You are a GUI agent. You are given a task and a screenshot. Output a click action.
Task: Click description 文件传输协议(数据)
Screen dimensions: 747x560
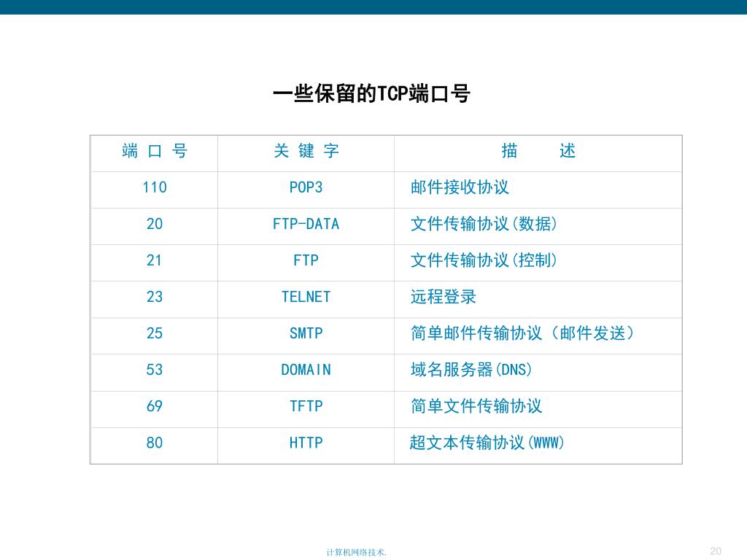click(484, 224)
